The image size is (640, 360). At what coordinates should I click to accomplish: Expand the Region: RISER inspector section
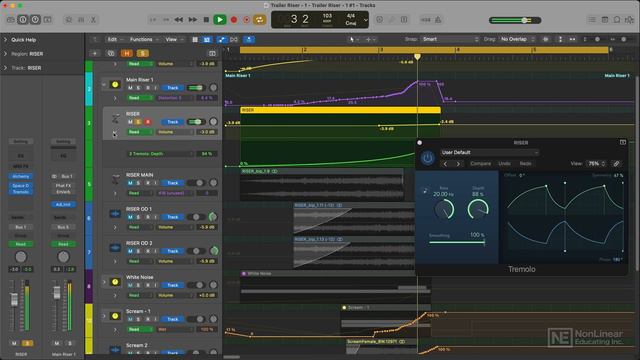5,54
